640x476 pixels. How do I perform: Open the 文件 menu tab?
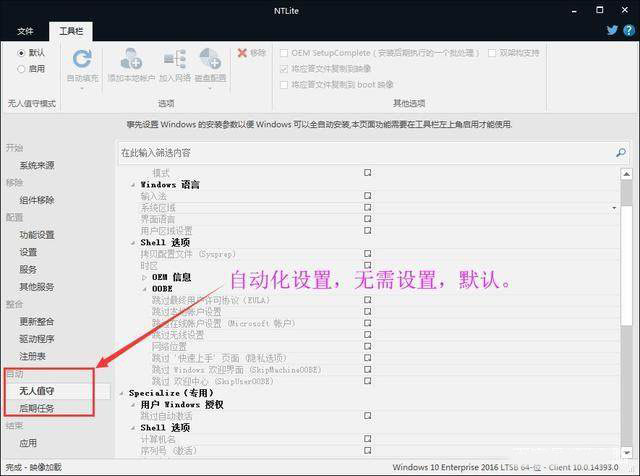coord(25,31)
